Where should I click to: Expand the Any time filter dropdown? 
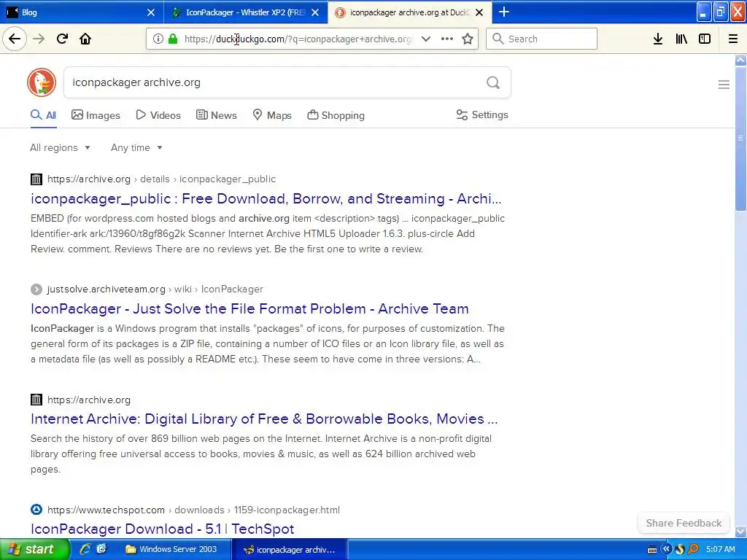(136, 147)
